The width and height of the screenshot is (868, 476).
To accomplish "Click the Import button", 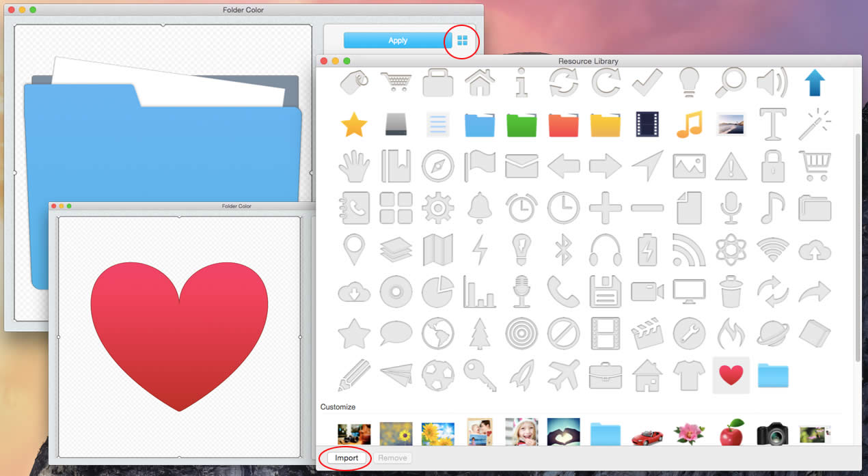I will 346,458.
